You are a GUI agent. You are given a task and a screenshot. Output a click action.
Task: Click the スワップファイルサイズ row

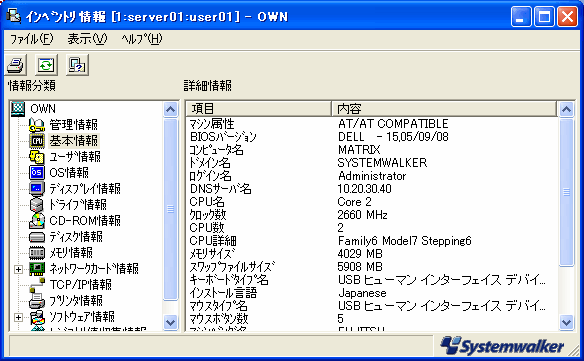[371, 267]
